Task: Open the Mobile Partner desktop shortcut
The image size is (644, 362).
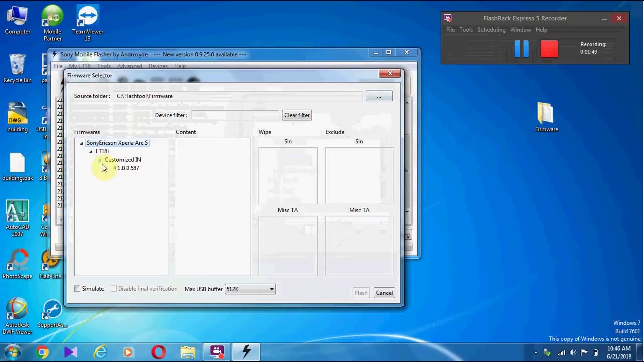Action: coord(52,23)
